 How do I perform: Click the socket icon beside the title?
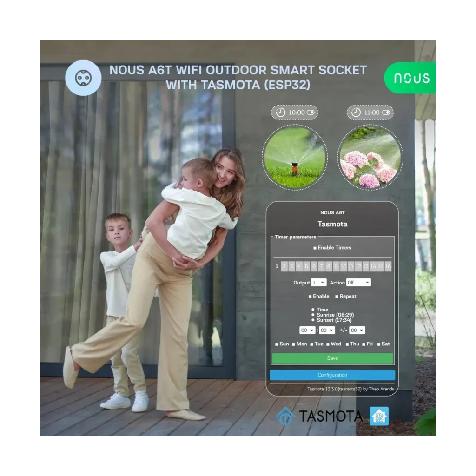tap(83, 78)
